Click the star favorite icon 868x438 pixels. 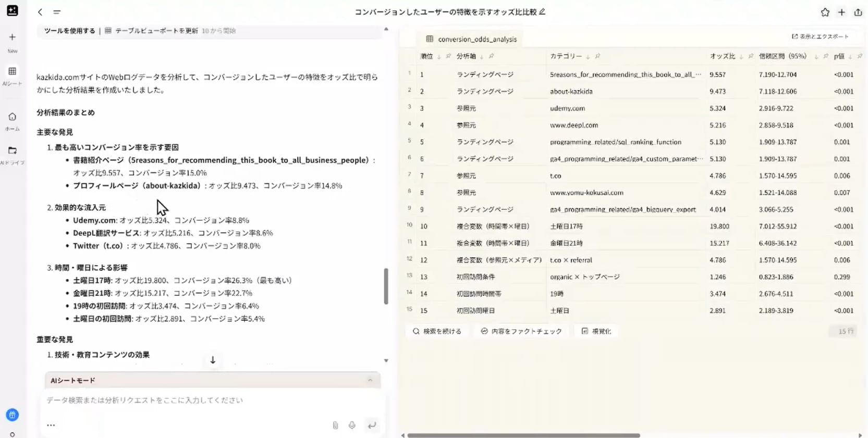click(825, 12)
